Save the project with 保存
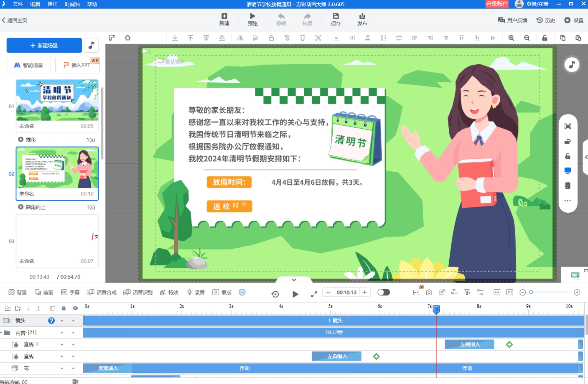 [336, 19]
